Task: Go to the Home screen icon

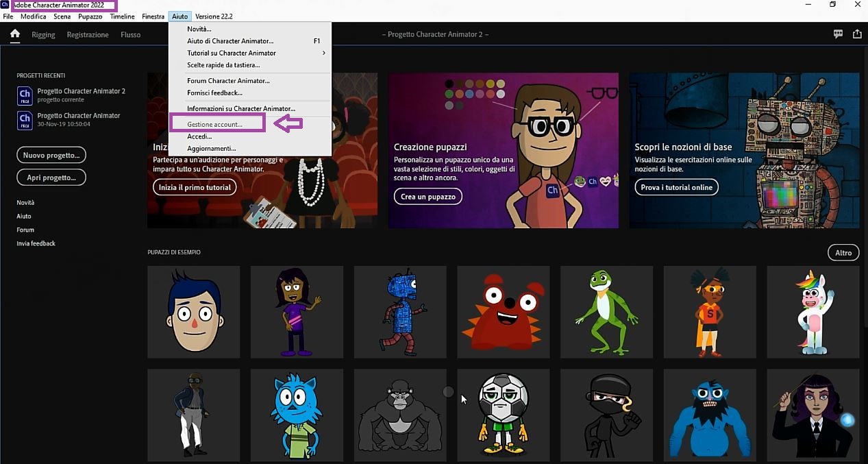Action: click(15, 34)
